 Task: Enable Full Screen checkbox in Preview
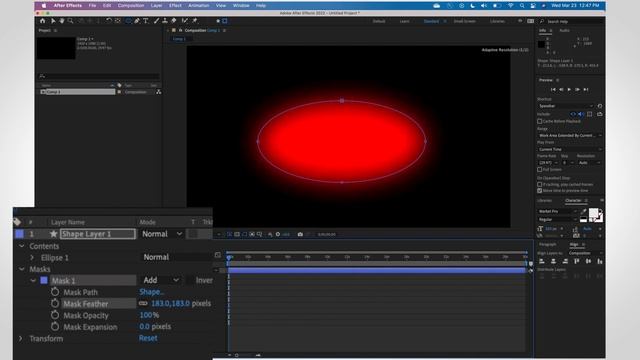pos(540,169)
